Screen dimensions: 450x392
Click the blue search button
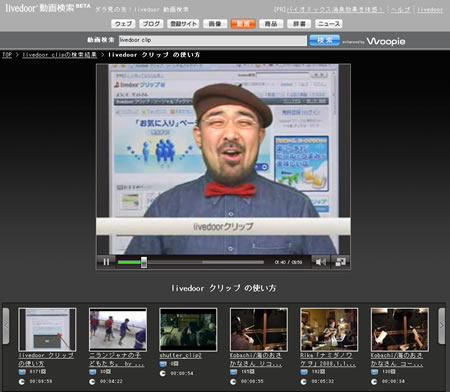click(x=324, y=40)
